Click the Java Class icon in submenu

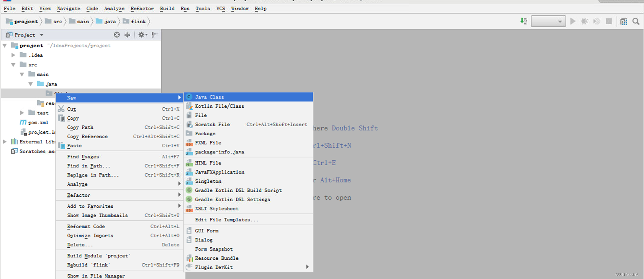189,97
